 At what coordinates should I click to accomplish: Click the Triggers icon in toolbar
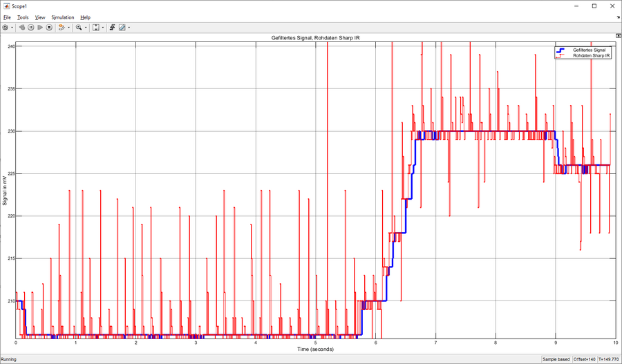[111, 28]
